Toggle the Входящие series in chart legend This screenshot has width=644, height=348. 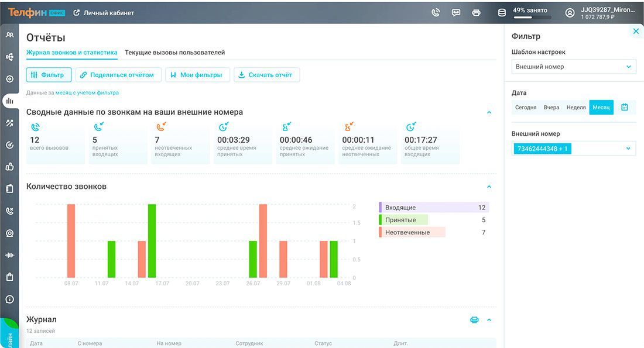(x=433, y=208)
